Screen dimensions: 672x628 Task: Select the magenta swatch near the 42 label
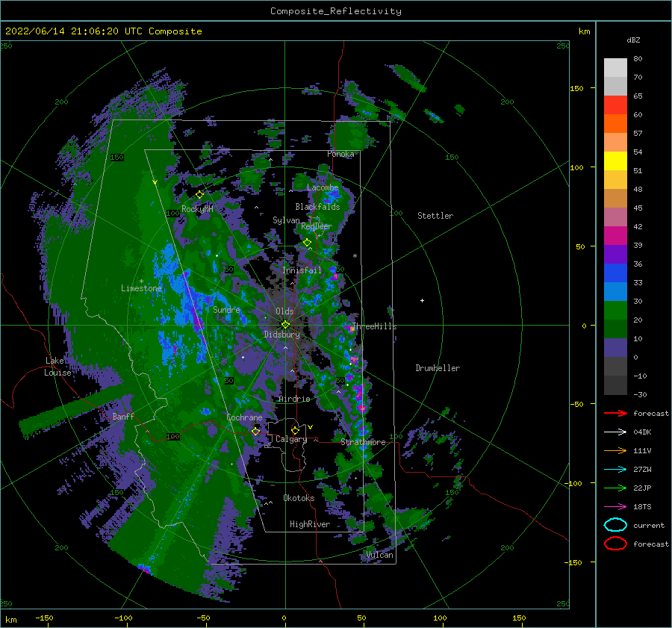pyautogui.click(x=615, y=235)
